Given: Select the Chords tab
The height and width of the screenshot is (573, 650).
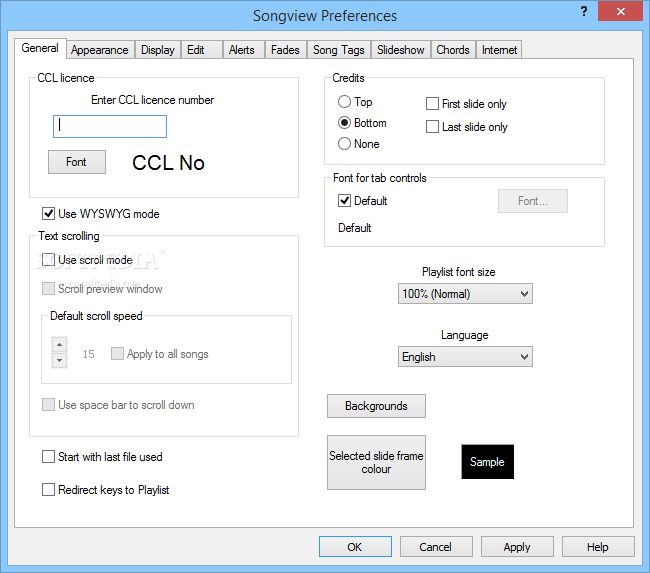Looking at the screenshot, I should click(x=453, y=50).
